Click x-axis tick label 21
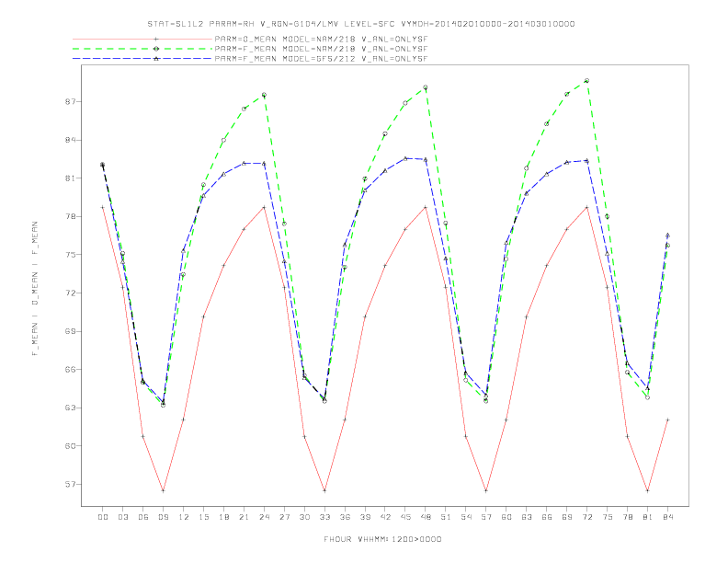Image resolution: width=728 pixels, height=563 pixels. 244,517
